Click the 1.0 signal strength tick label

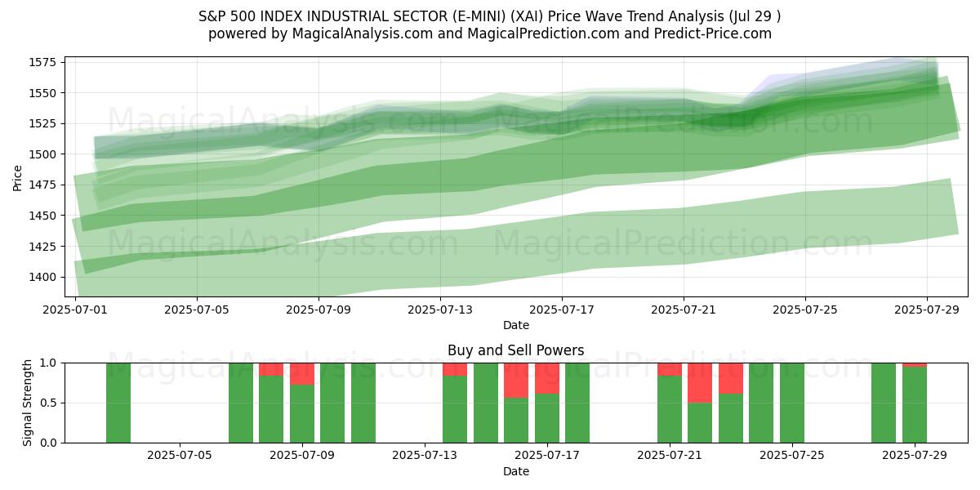48,363
